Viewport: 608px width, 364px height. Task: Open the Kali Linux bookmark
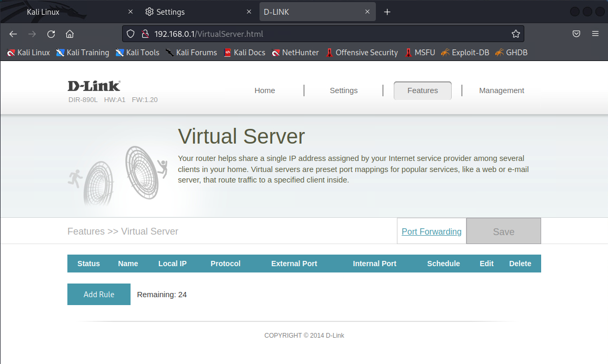pyautogui.click(x=28, y=52)
